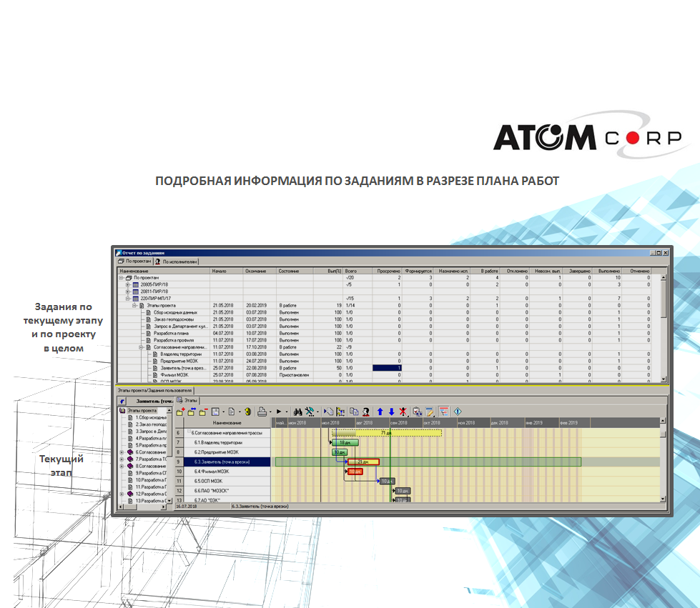The image size is (700, 608).
Task: Click the user figure icon in toolbar
Action: click(365, 412)
